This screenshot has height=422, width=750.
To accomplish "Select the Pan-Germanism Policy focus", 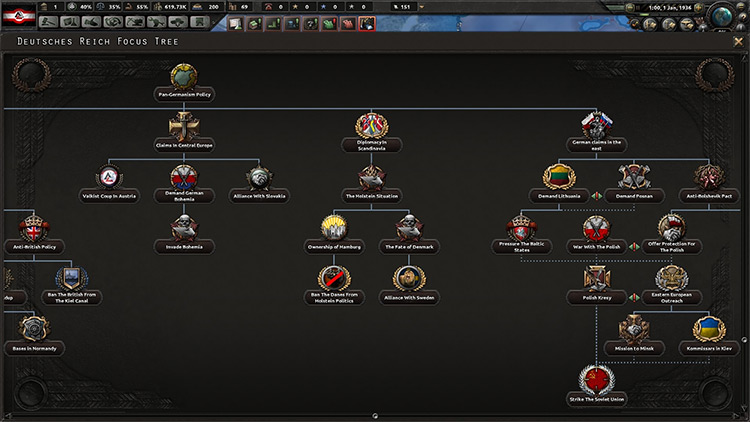I will tap(184, 82).
